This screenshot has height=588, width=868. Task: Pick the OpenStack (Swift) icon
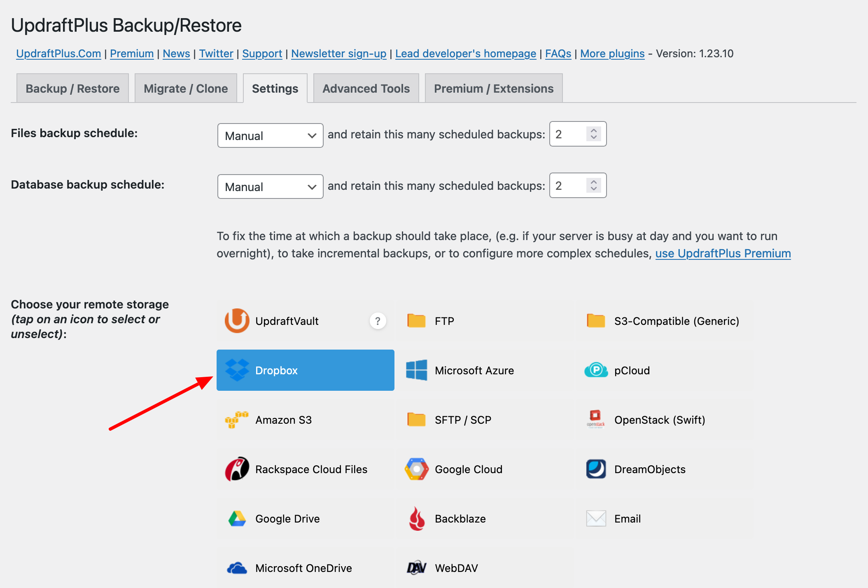pyautogui.click(x=596, y=420)
